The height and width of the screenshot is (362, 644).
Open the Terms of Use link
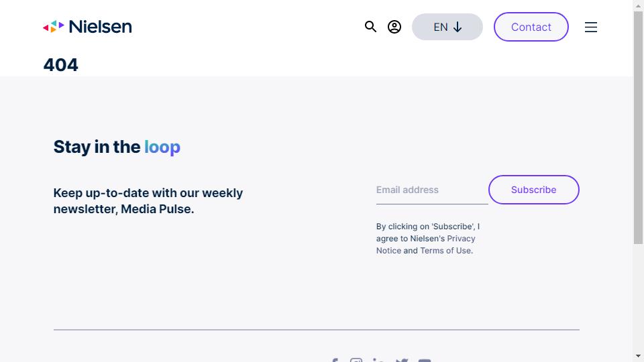445,251
